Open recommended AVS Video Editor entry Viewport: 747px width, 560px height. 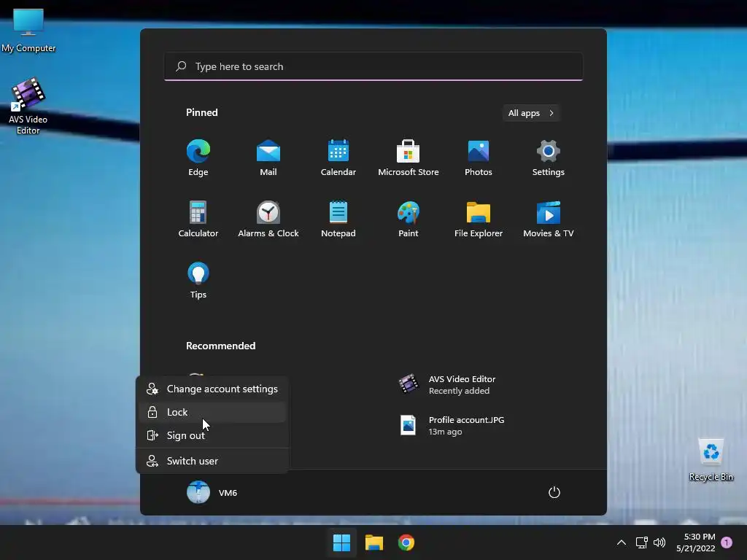pyautogui.click(x=447, y=385)
